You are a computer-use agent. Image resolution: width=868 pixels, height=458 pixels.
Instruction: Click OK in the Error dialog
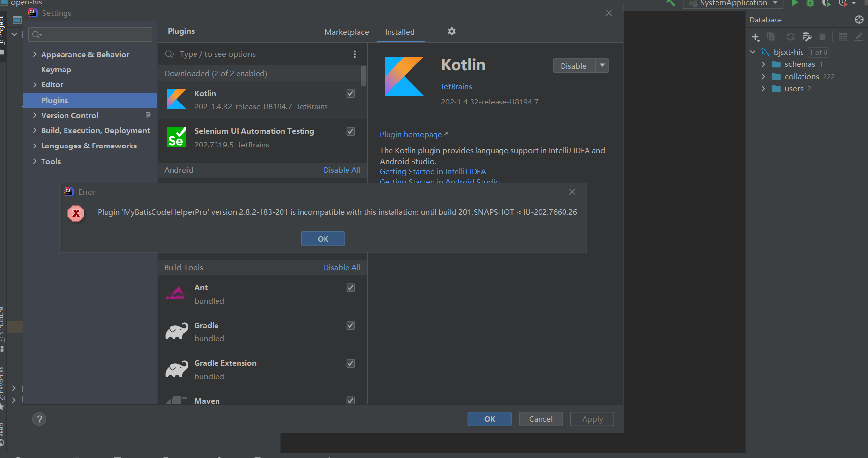coord(323,239)
